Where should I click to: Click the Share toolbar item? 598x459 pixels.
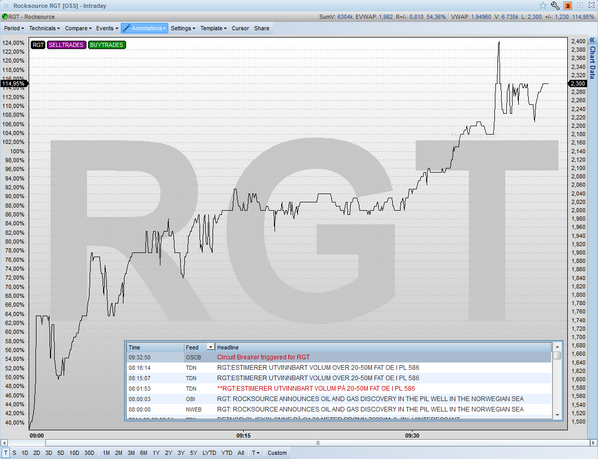coord(262,28)
